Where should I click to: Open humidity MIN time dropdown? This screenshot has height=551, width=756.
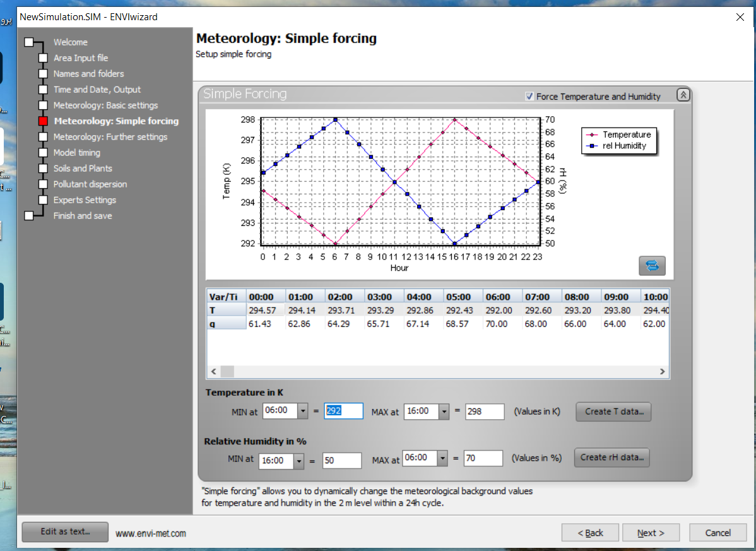tap(299, 461)
